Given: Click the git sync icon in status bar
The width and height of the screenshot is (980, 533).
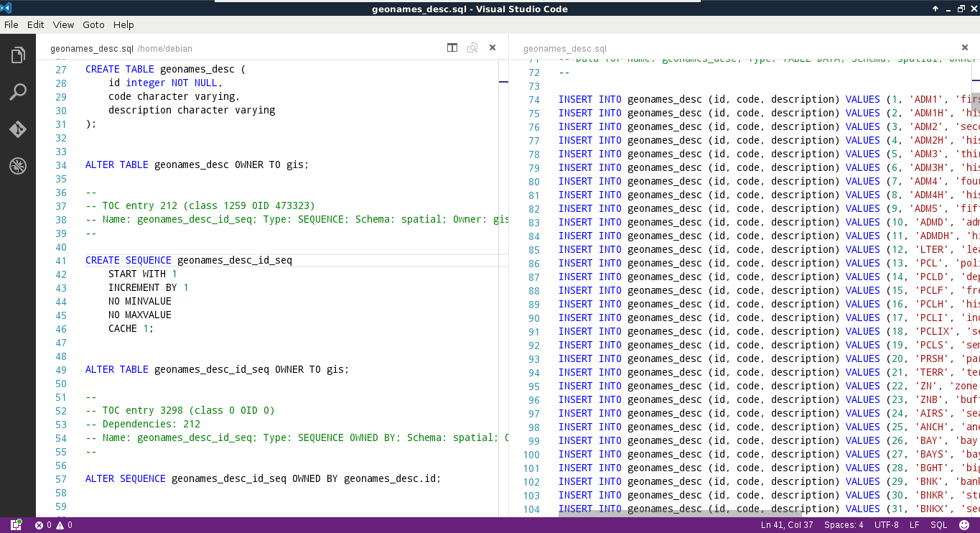Looking at the screenshot, I should pos(16,525).
